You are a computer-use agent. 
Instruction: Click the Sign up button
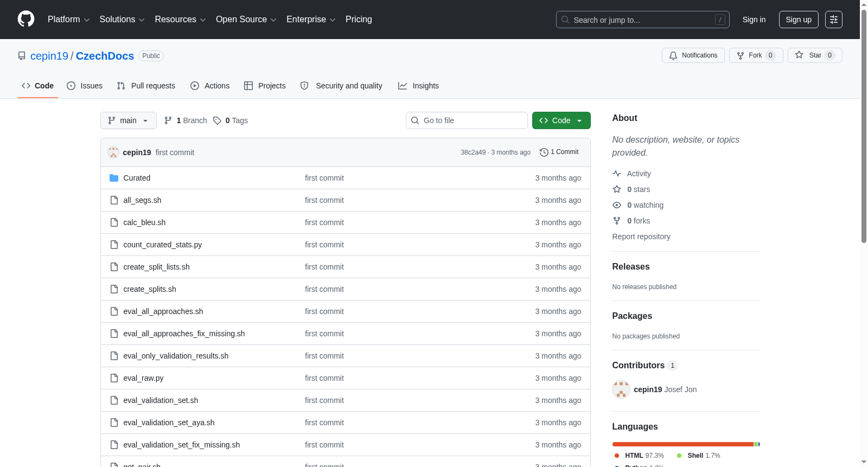point(799,20)
